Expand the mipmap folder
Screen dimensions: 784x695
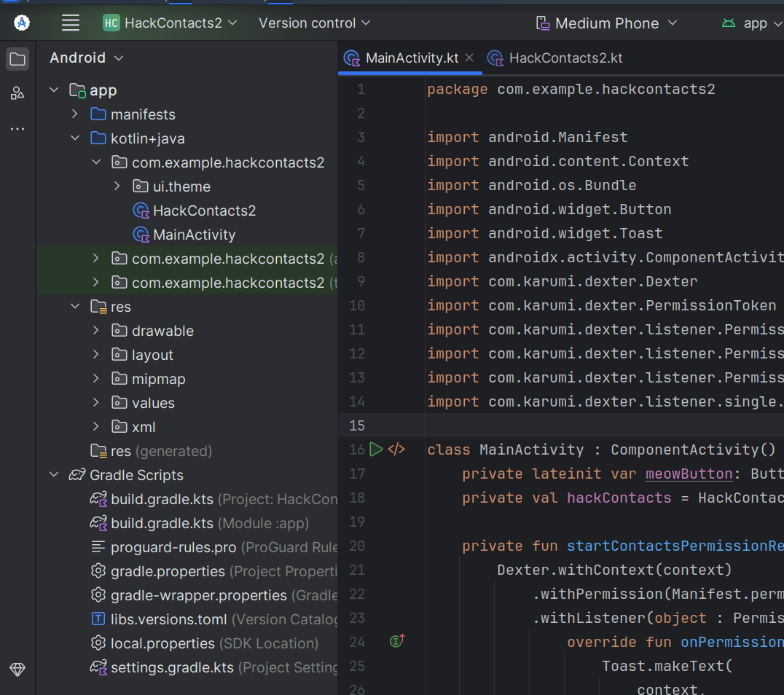point(96,379)
